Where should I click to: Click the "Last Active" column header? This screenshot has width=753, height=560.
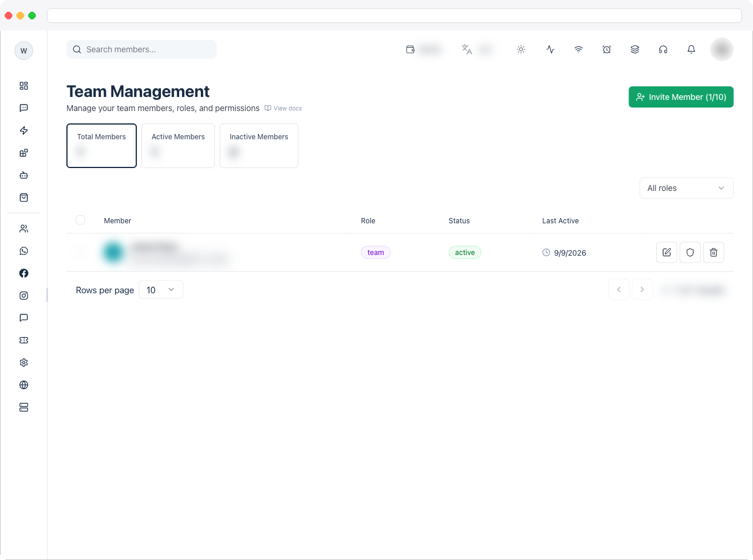(560, 221)
